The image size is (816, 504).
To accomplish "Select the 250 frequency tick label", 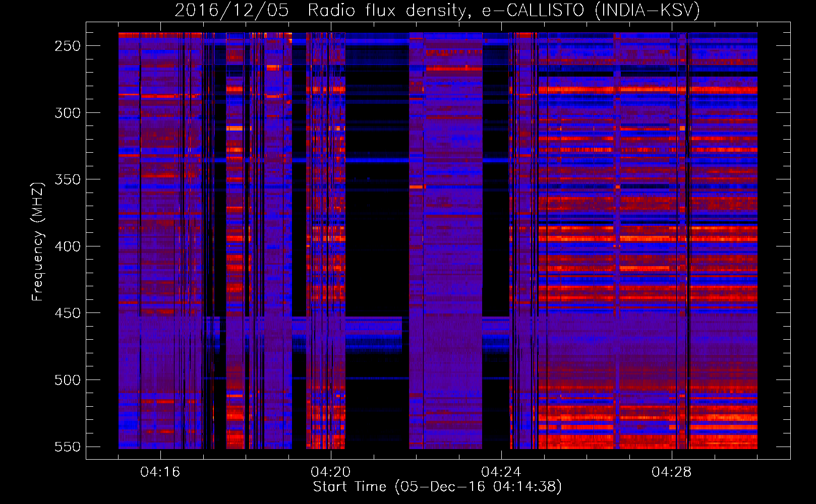I will [x=68, y=46].
